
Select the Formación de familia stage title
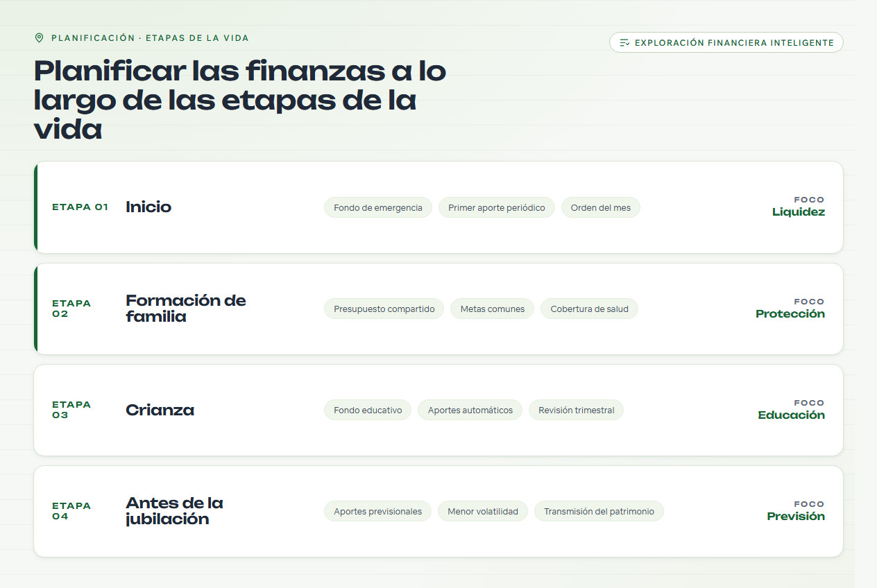[x=186, y=309]
